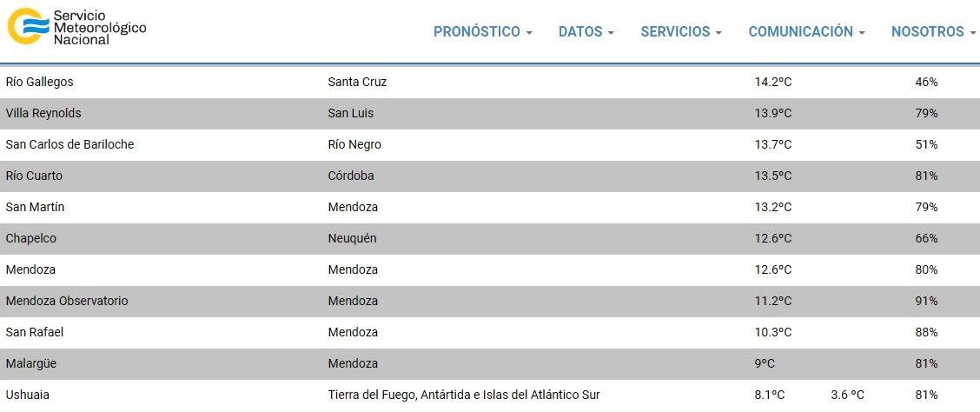The height and width of the screenshot is (412, 980).
Task: Click the Mendoza Observatorio station name
Action: point(67,301)
